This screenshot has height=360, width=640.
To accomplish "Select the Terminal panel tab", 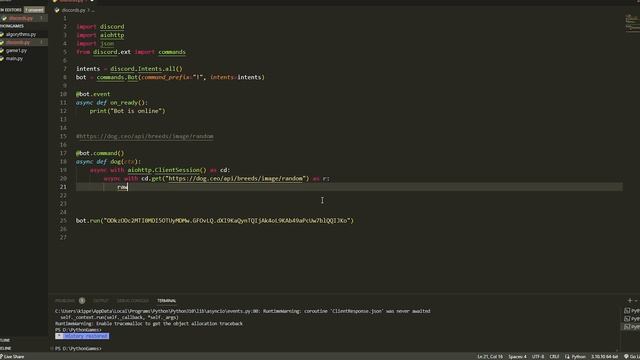I will (x=167, y=301).
